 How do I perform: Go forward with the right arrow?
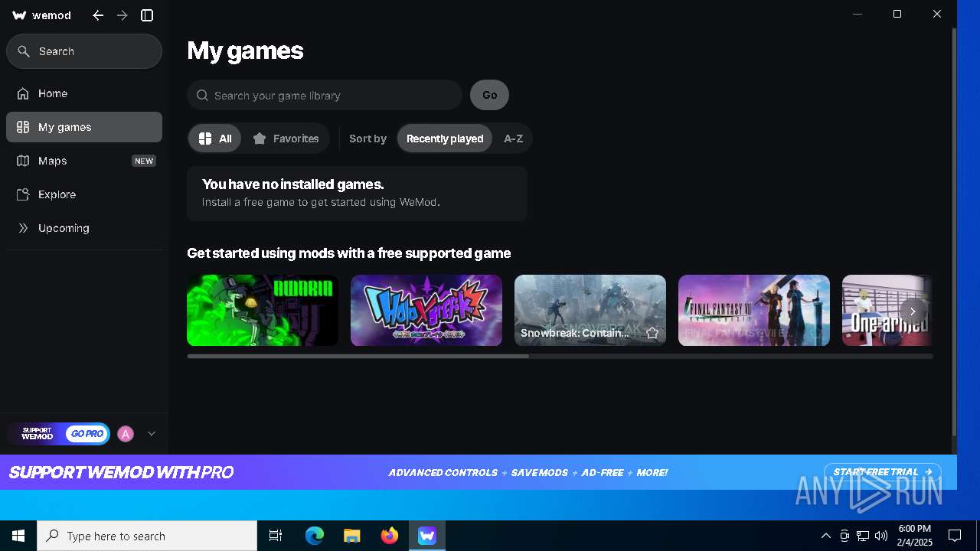click(122, 15)
